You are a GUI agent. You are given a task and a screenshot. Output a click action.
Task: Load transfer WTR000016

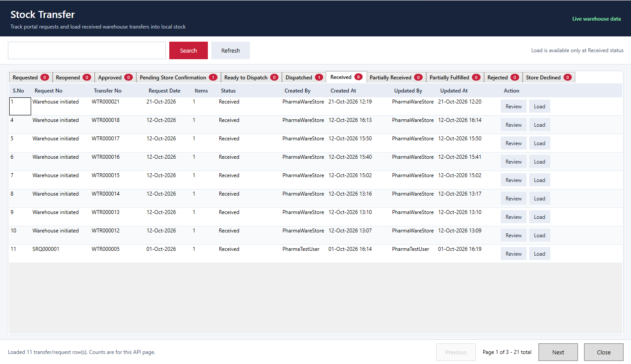click(x=539, y=162)
